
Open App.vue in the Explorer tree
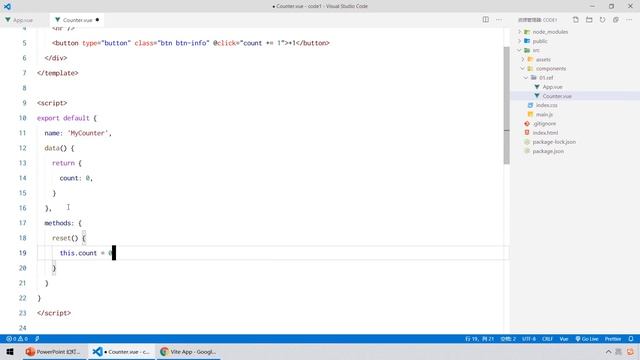click(x=552, y=87)
